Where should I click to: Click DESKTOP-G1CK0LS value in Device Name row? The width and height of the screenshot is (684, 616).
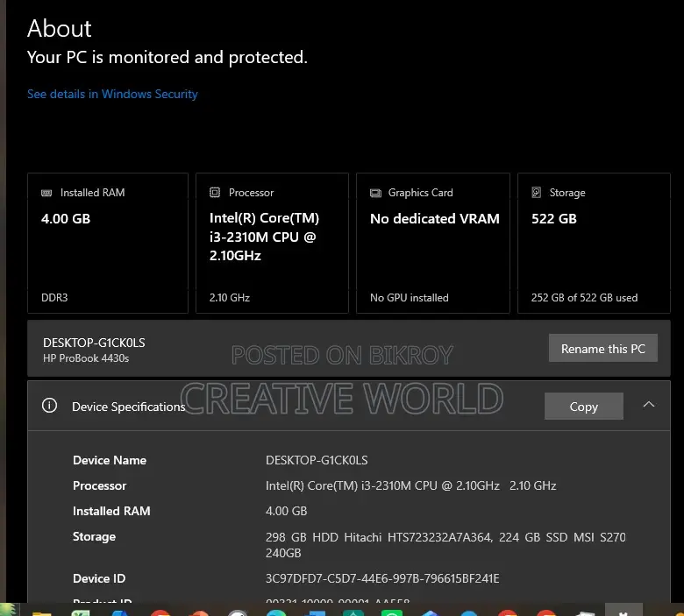click(317, 460)
